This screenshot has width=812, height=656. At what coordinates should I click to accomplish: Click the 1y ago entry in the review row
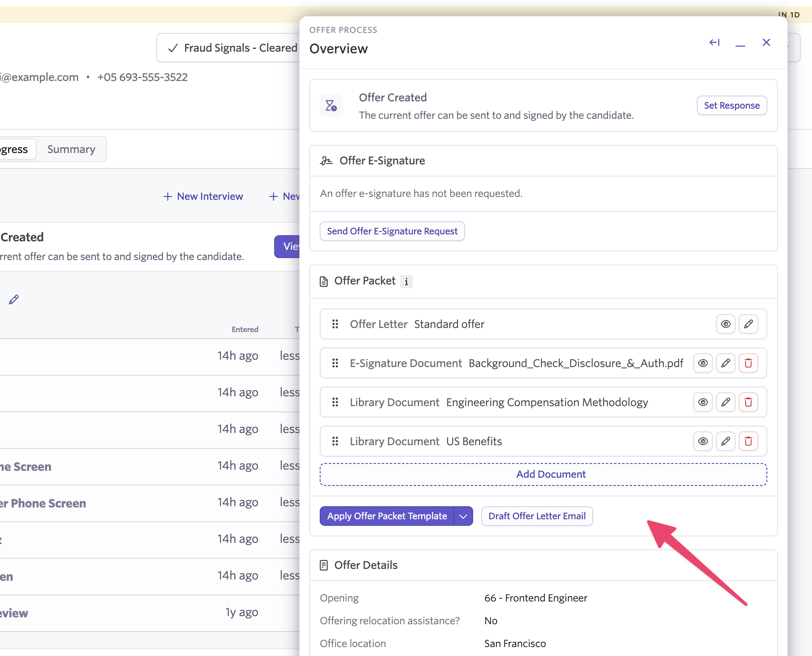pyautogui.click(x=242, y=612)
